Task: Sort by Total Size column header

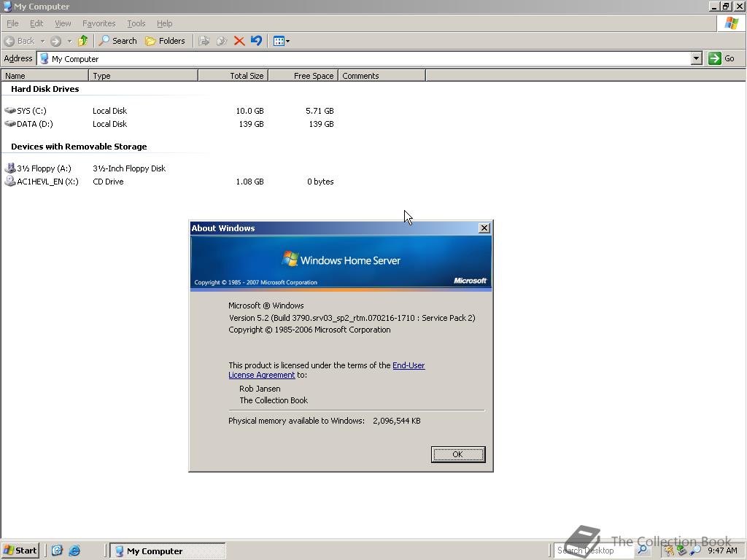Action: pos(233,76)
